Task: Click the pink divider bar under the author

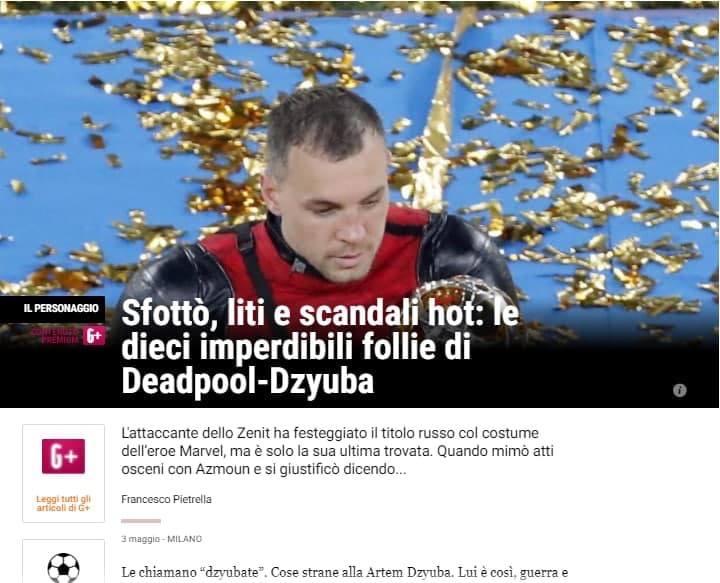Action: pos(141,521)
